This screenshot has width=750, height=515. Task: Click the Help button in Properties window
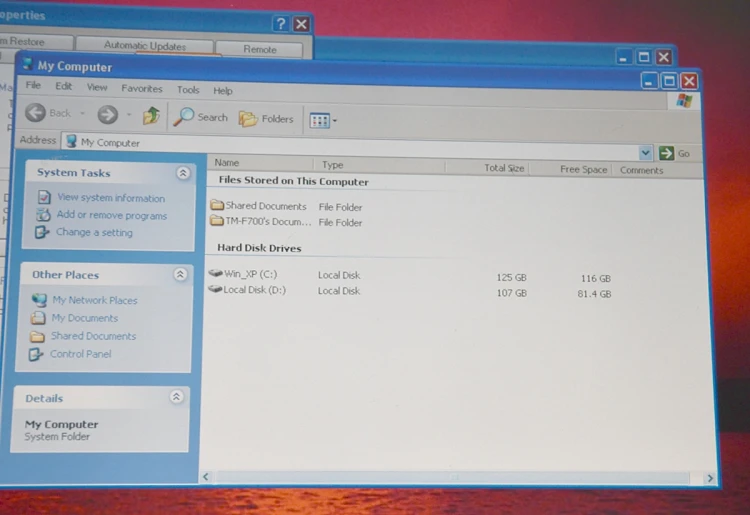tap(280, 23)
